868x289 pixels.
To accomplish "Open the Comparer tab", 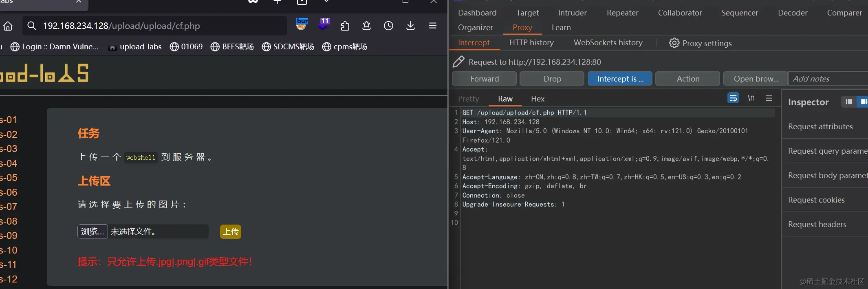I will [x=844, y=13].
